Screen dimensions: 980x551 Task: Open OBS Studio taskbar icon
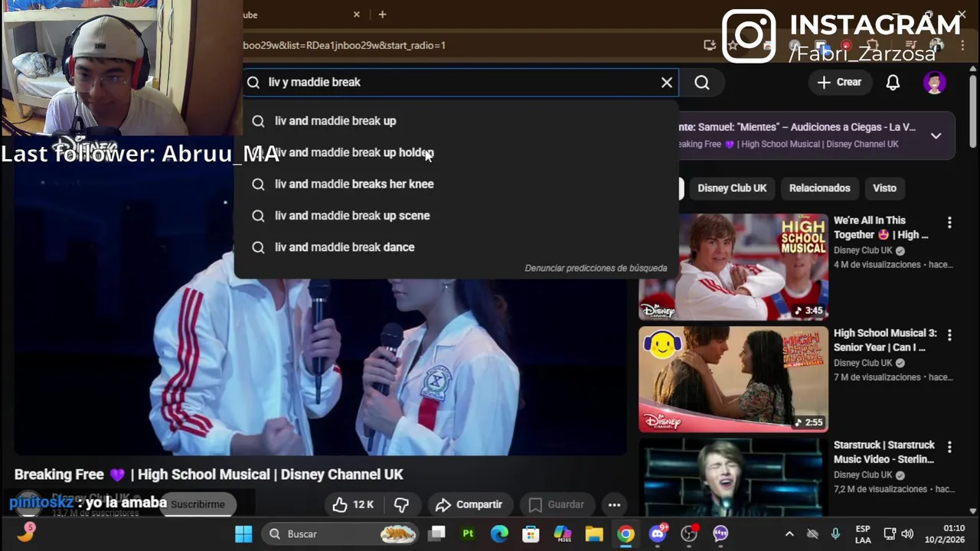click(689, 534)
